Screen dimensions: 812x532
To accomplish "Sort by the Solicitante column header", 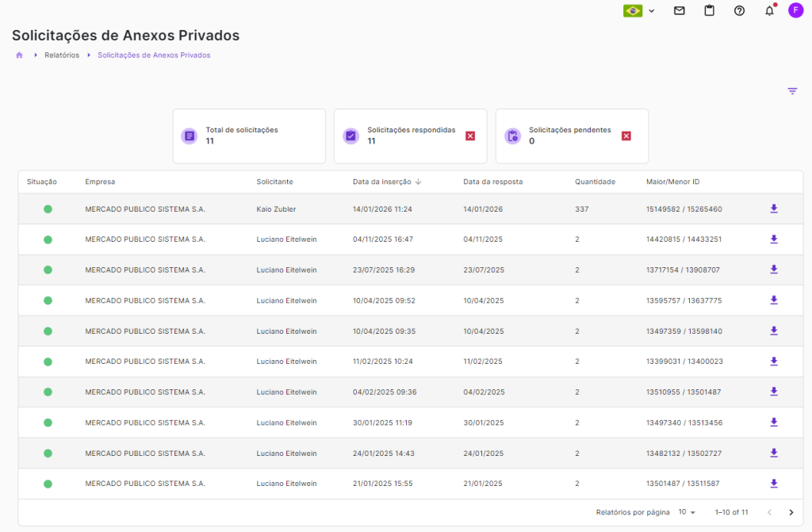I will [274, 182].
